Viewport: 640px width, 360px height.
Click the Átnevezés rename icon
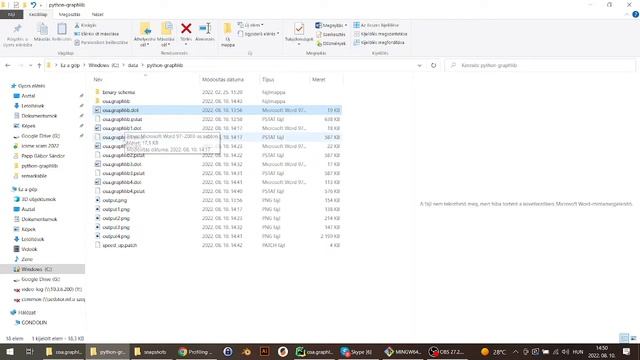coord(205,29)
